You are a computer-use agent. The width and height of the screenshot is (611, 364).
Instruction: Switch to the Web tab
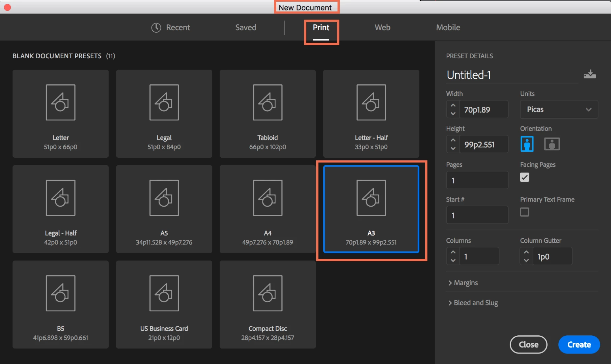coord(382,28)
